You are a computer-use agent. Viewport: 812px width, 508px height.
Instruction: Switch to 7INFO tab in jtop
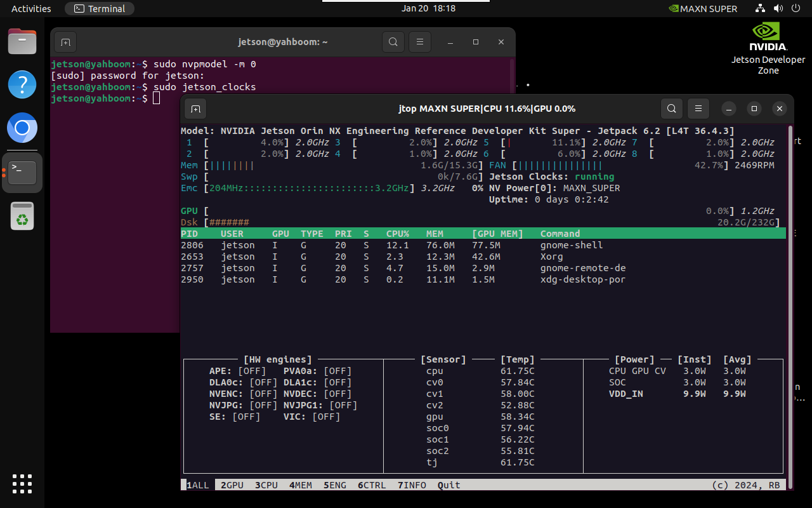412,485
